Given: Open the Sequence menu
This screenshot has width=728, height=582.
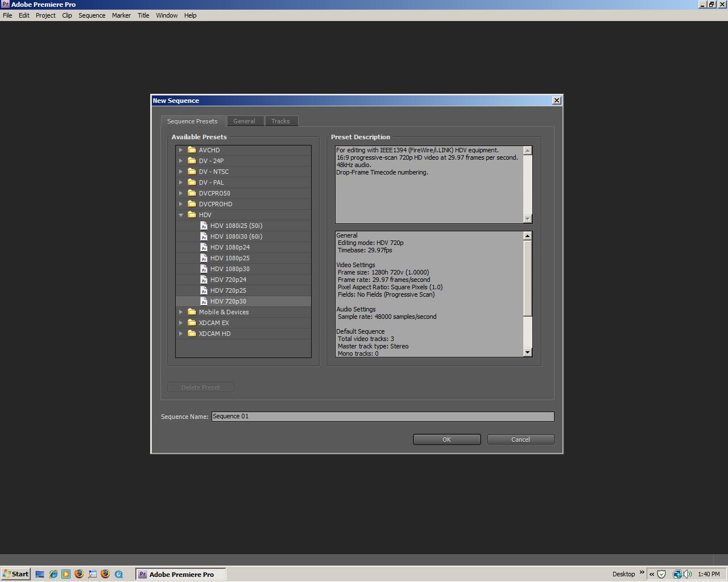Looking at the screenshot, I should click(92, 15).
